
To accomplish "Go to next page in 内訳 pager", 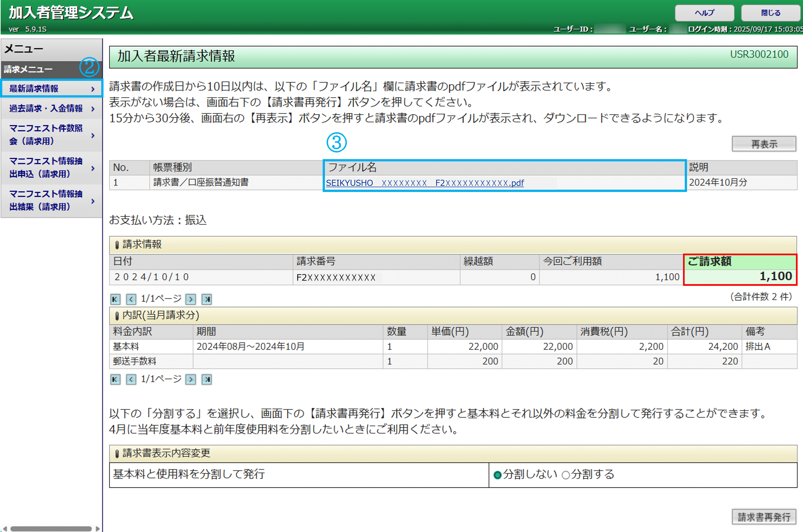I will [x=190, y=379].
